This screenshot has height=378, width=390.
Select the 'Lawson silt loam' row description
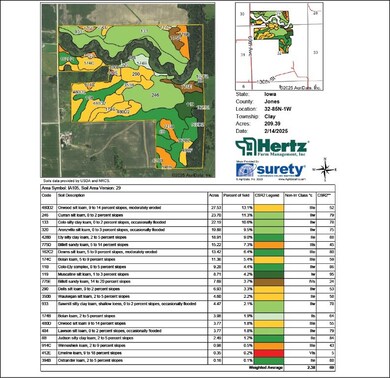(x=110, y=331)
